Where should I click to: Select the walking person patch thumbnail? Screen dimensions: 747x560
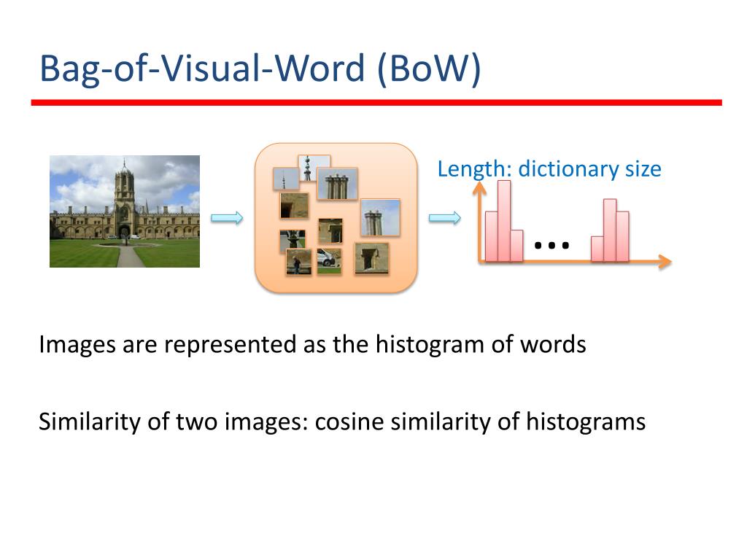click(x=298, y=262)
